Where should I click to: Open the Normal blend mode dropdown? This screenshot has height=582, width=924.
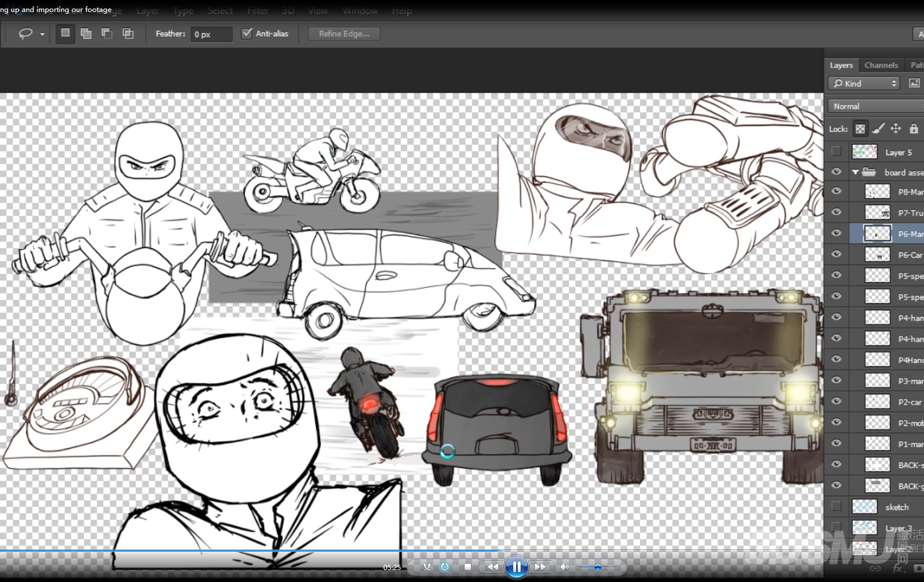[x=875, y=106]
